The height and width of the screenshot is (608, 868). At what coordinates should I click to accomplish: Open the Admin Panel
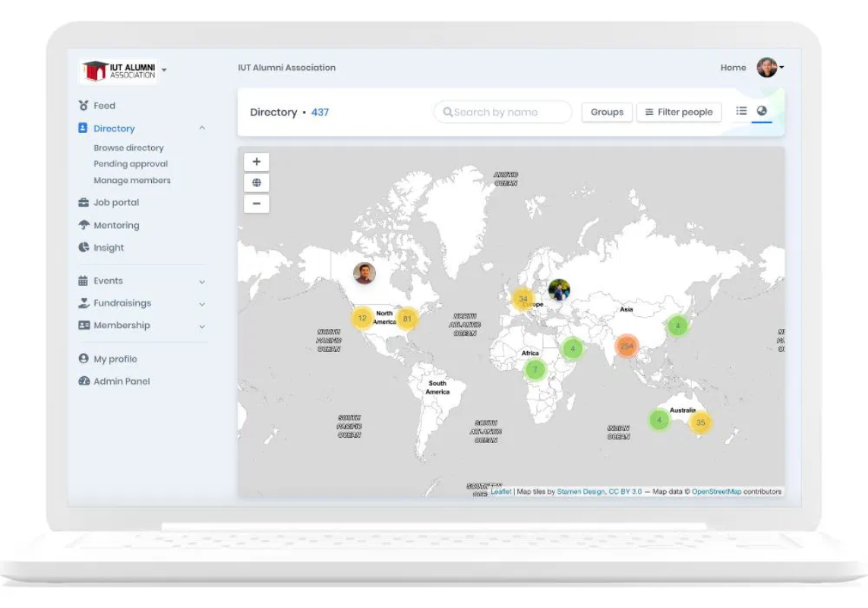pyautogui.click(x=122, y=382)
